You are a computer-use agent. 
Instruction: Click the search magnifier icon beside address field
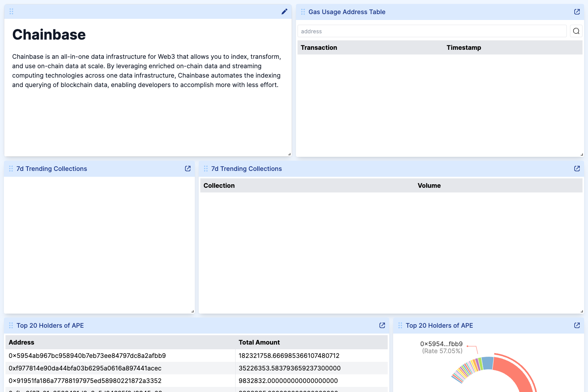coord(576,31)
